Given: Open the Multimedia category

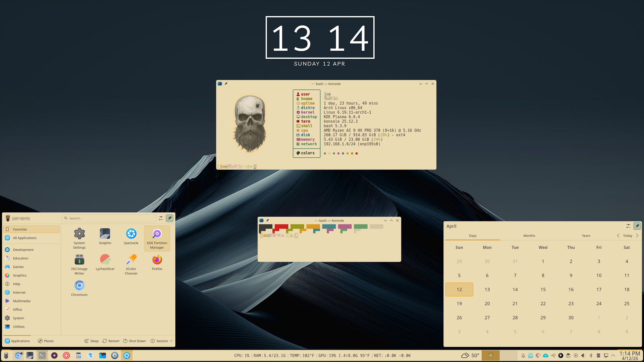Looking at the screenshot, I should click(31, 301).
